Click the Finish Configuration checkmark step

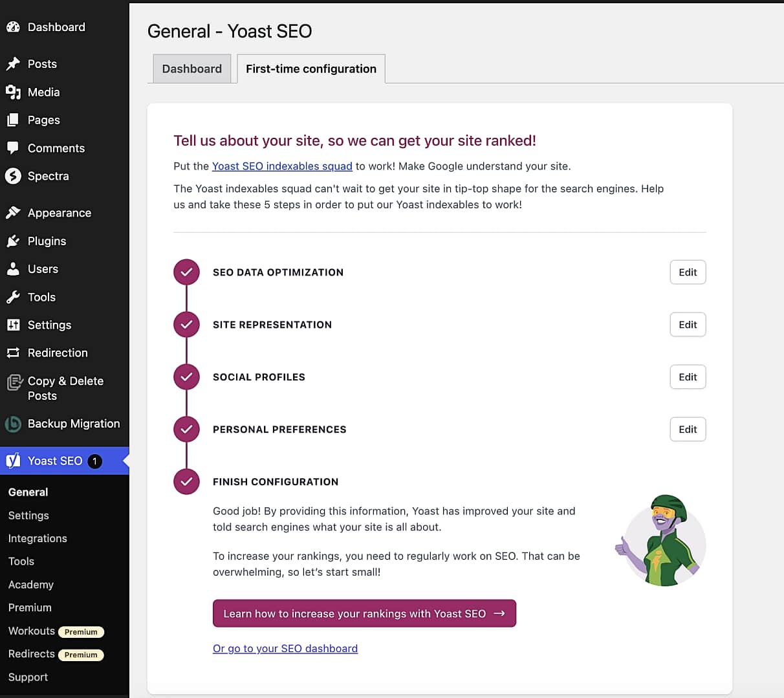tap(186, 482)
